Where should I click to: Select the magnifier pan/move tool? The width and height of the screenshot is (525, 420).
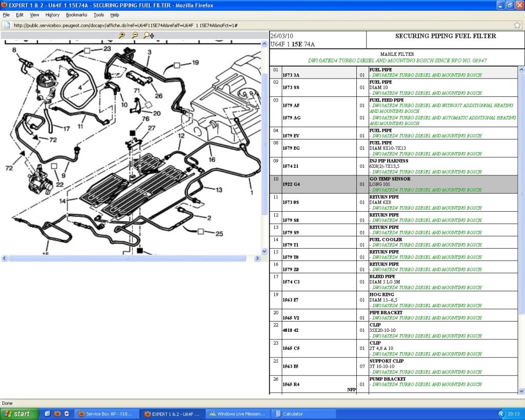(x=149, y=35)
